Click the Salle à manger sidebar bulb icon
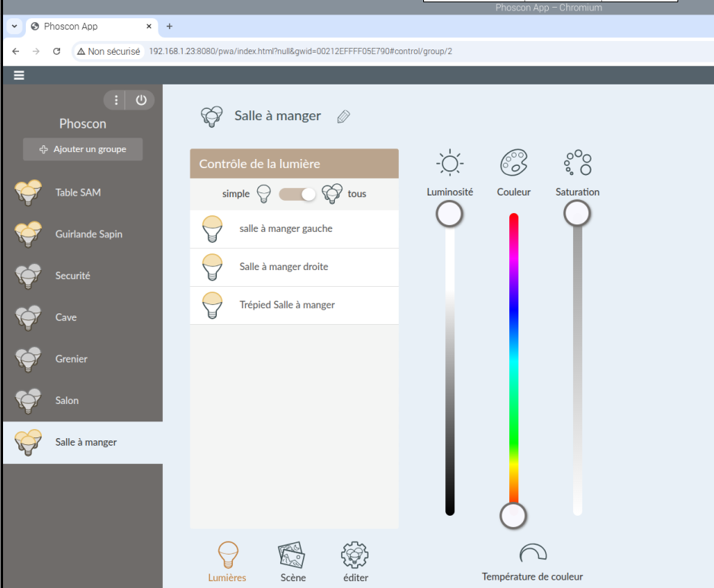The height and width of the screenshot is (588, 714). pyautogui.click(x=28, y=443)
